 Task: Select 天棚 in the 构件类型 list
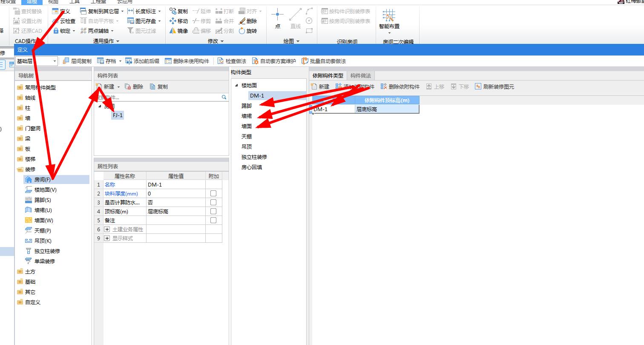click(247, 136)
